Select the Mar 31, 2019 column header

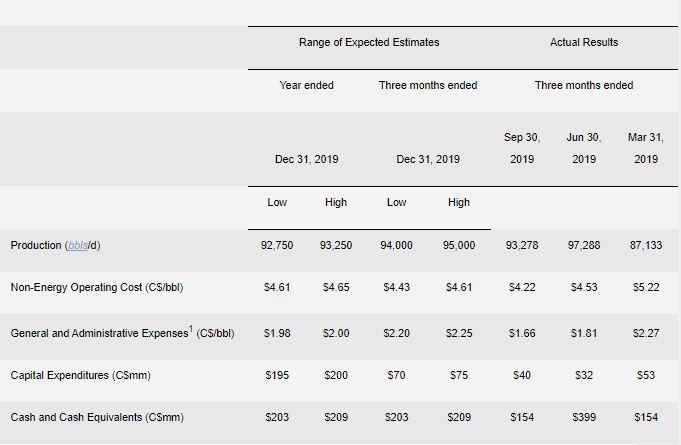(645, 148)
